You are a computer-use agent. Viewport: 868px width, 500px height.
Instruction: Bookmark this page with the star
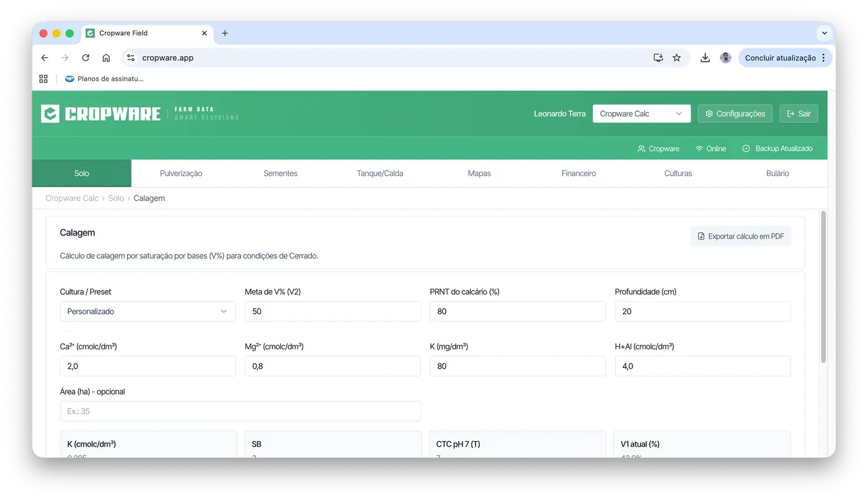pyautogui.click(x=676, y=58)
